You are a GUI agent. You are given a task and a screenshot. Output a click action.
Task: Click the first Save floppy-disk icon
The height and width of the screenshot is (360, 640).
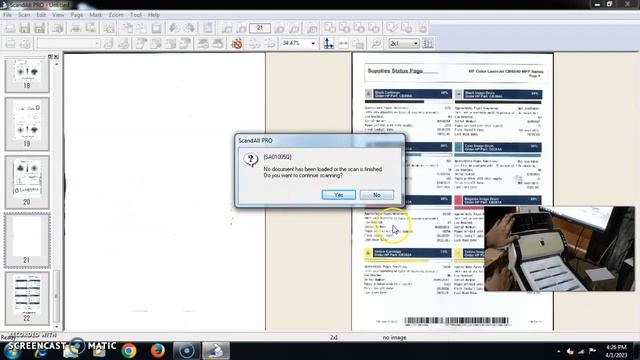[24, 28]
